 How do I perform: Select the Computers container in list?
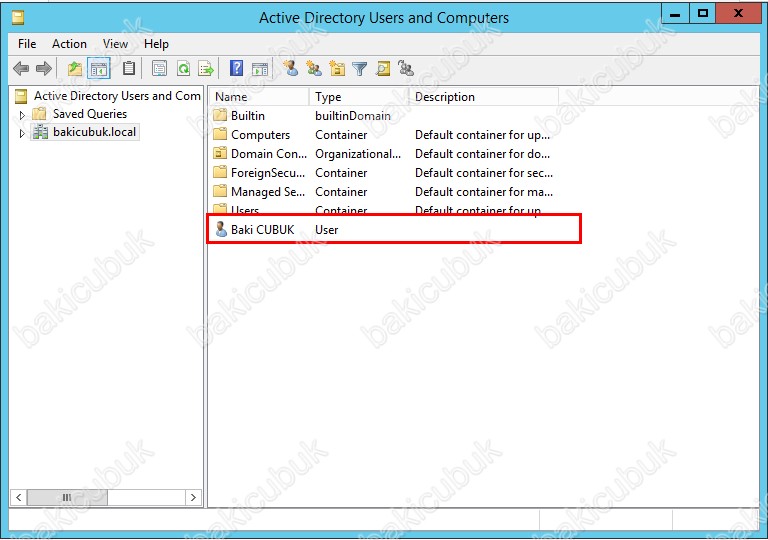[x=260, y=135]
